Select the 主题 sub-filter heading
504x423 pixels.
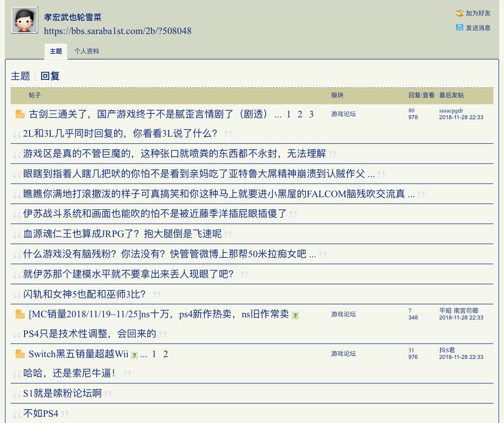(x=20, y=76)
